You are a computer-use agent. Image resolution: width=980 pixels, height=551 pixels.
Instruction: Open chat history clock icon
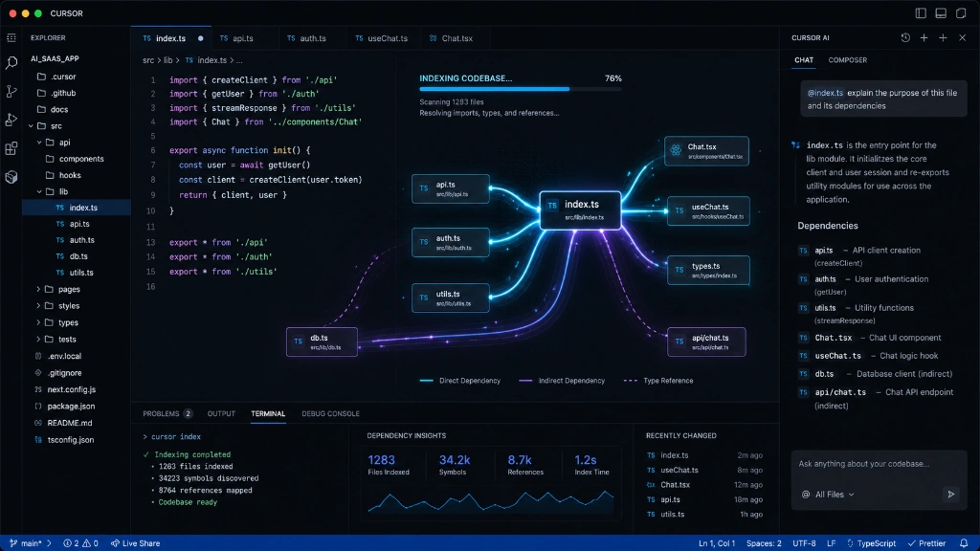[905, 38]
